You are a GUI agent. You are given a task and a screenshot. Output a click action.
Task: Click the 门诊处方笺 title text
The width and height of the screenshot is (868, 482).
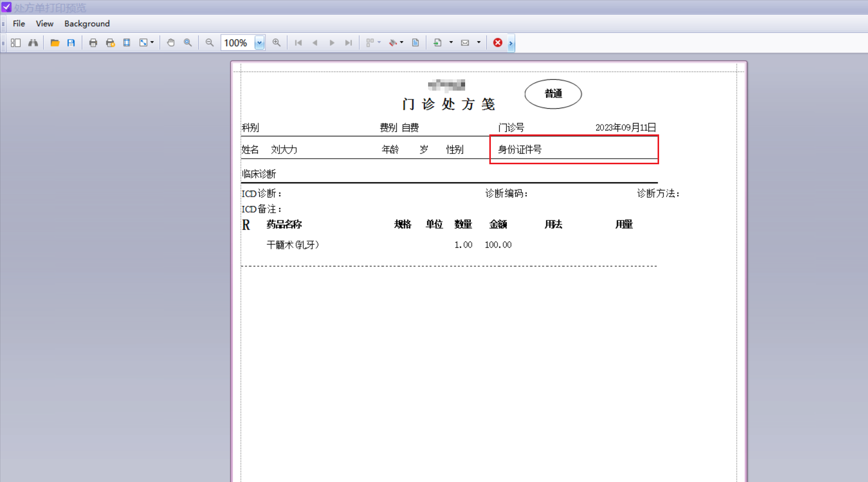point(449,104)
